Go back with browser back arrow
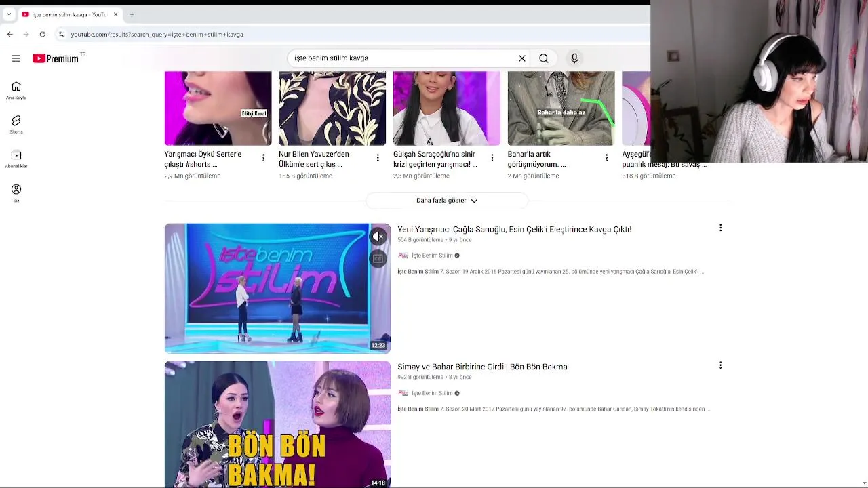868x488 pixels. tap(9, 34)
